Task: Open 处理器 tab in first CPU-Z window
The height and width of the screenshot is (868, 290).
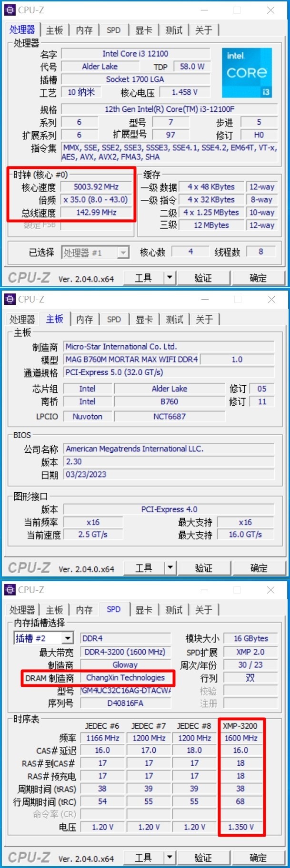Action: tap(22, 29)
